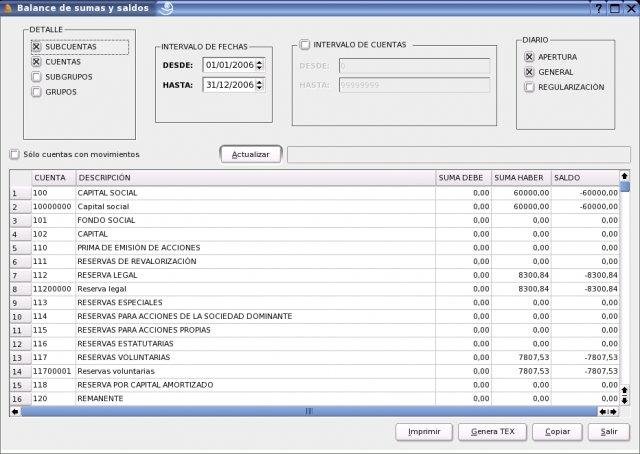
Task: Uncheck the CUENTAS checkbox
Action: point(36,62)
